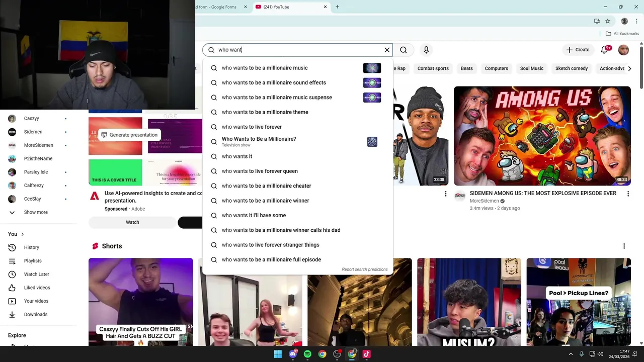Open MoreSidemen subscription in sidebar

38,145
